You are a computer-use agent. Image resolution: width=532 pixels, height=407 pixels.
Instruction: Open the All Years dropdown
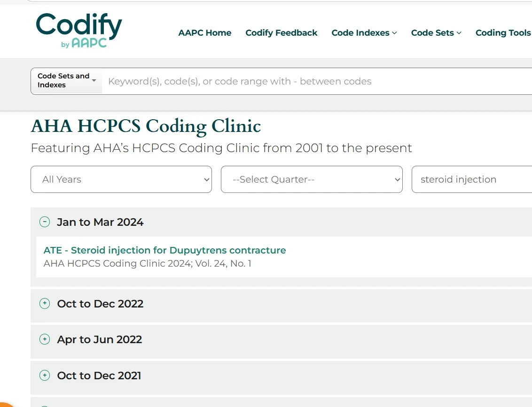121,179
